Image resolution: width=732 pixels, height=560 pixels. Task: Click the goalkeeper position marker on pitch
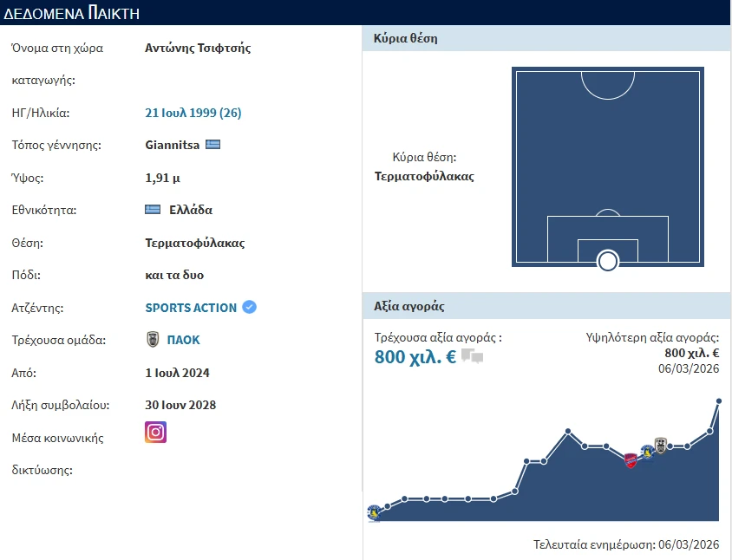point(608,260)
